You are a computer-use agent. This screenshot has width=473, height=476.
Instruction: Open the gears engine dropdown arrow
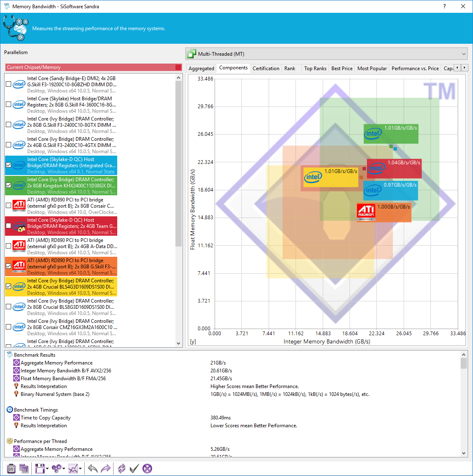(64, 469)
